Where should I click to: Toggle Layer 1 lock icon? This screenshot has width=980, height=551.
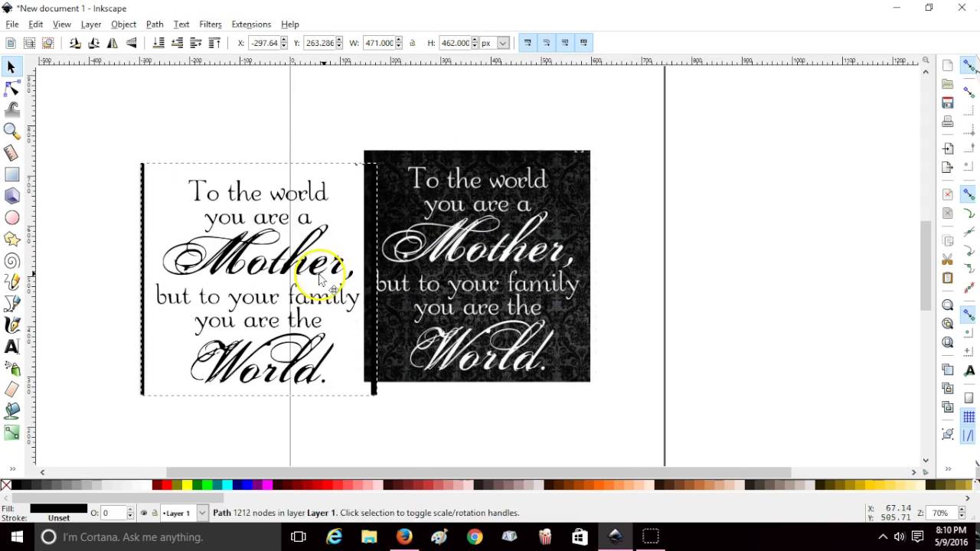point(154,513)
